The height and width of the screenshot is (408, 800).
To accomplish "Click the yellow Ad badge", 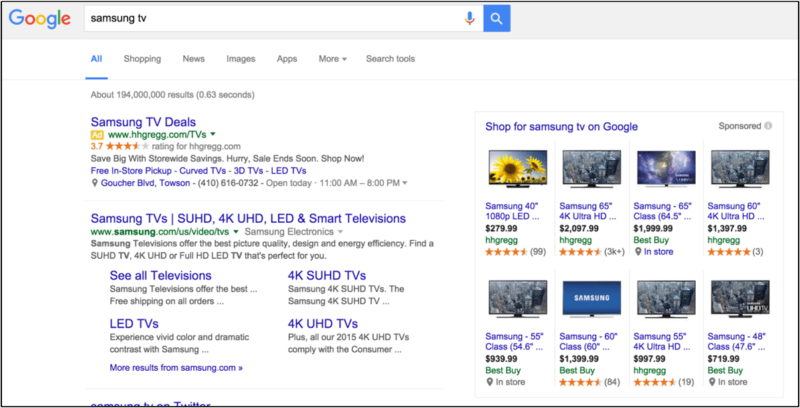I will pos(97,135).
